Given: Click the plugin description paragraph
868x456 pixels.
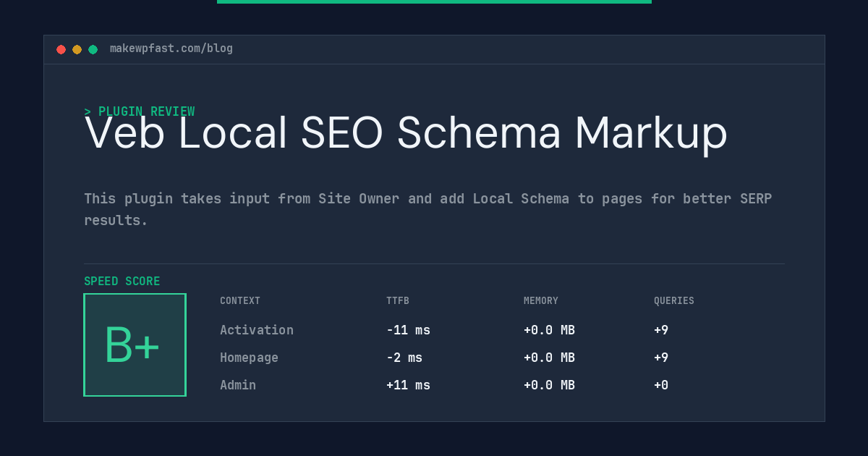Looking at the screenshot, I should 428,209.
